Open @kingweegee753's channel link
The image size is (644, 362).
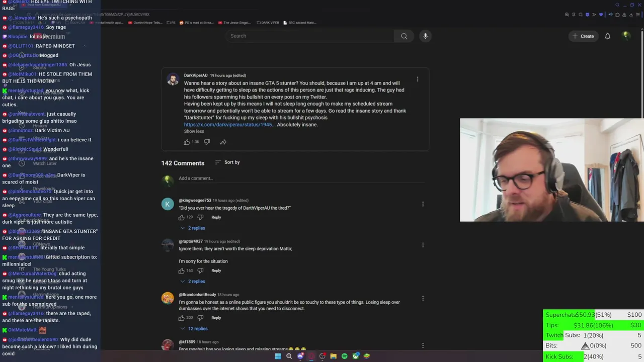tap(195, 201)
